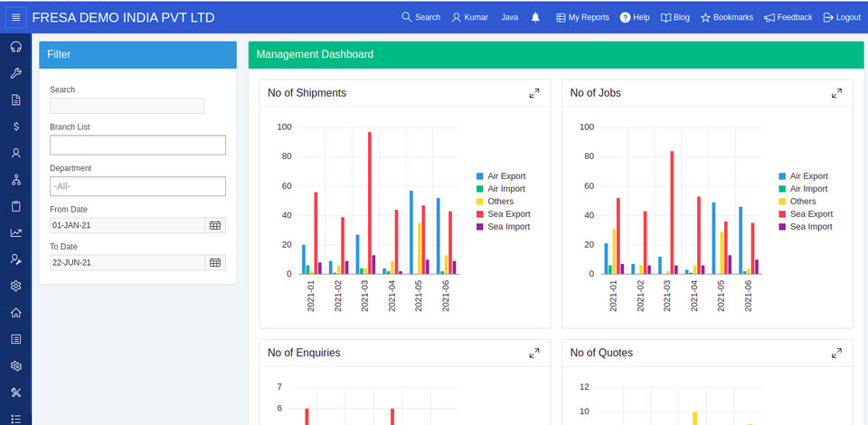
Task: Click the wrench icon in sidebar
Action: coord(15,74)
